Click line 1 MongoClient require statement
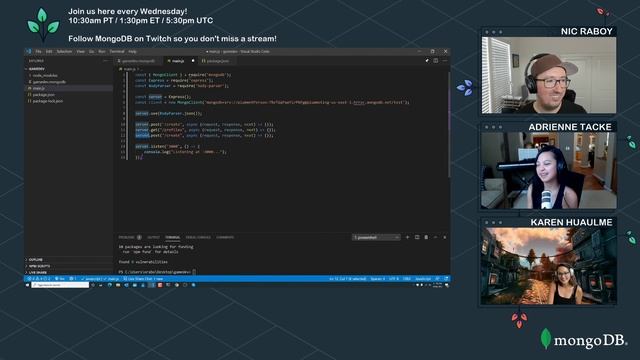Image resolution: width=640 pixels, height=360 pixels. 183,75
